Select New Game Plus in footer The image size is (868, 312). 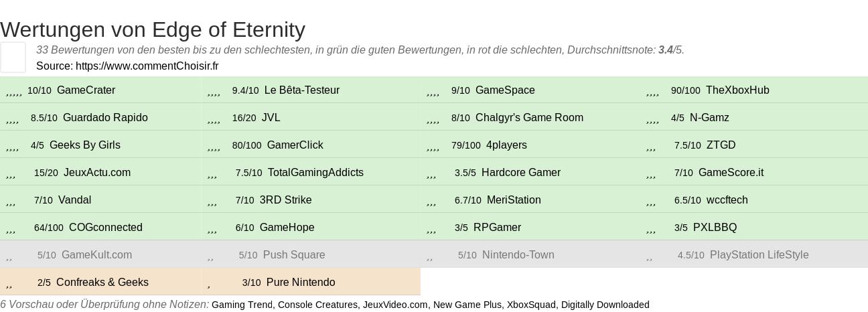point(466,305)
